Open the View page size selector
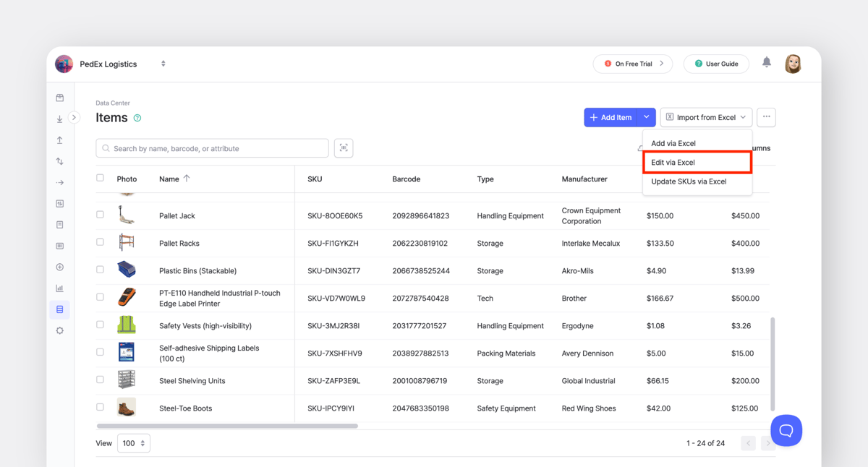Image resolution: width=868 pixels, height=467 pixels. (133, 443)
